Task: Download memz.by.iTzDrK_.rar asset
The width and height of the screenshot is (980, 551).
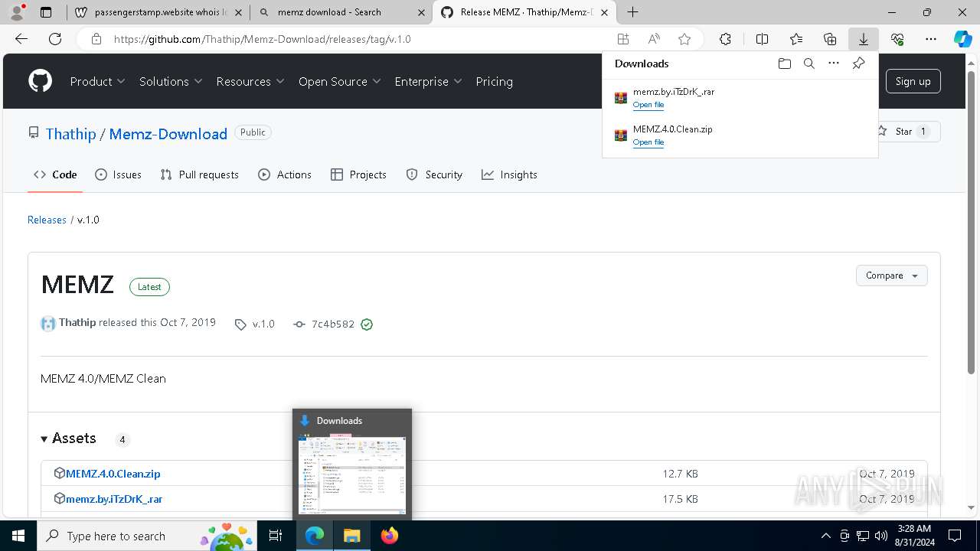Action: (x=114, y=499)
